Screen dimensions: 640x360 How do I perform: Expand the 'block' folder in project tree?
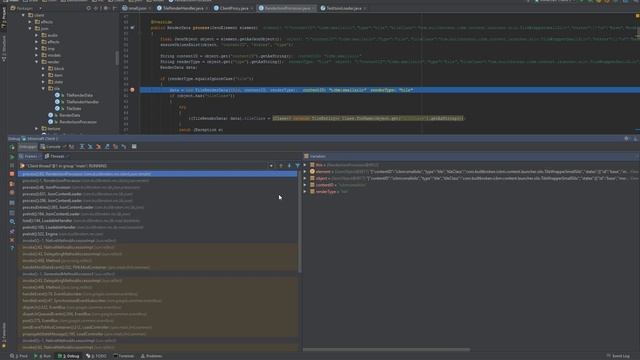coord(43,69)
